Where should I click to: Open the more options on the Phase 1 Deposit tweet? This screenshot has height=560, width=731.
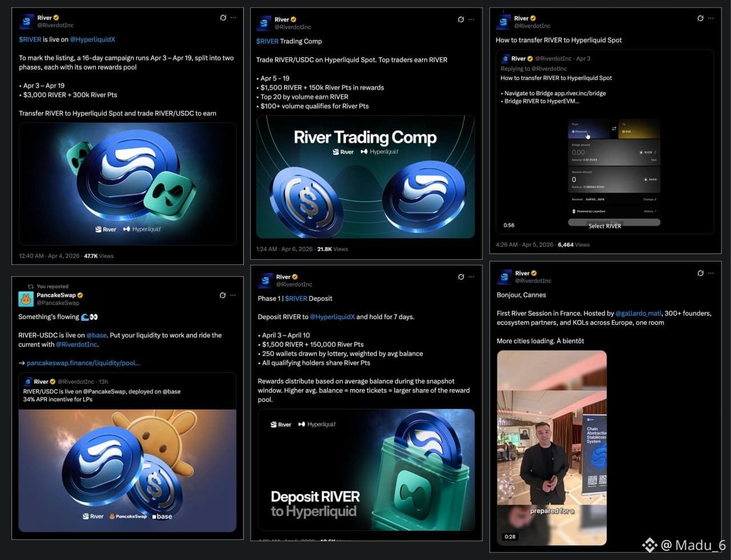[471, 277]
